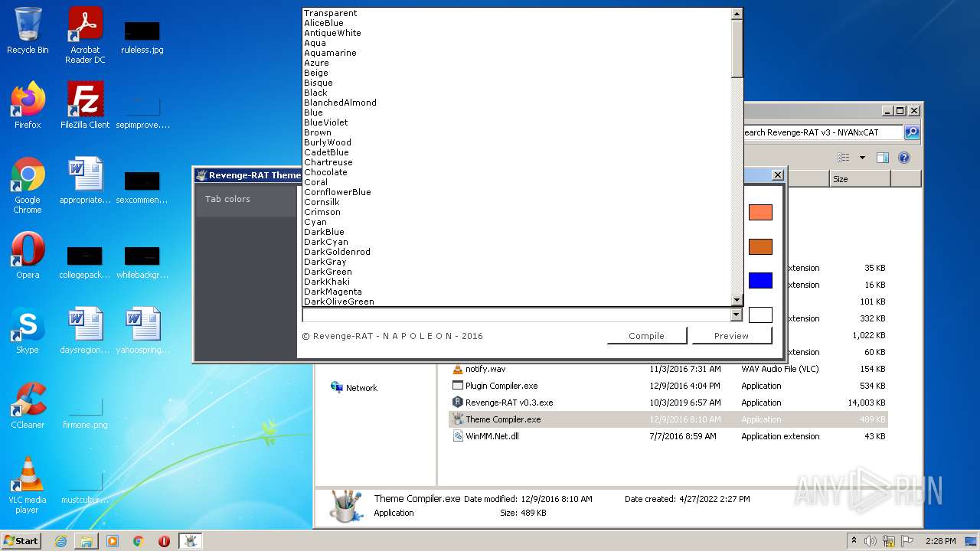980x551 pixels.
Task: Select the Word document starting with 'appropriate'
Action: coord(85,181)
